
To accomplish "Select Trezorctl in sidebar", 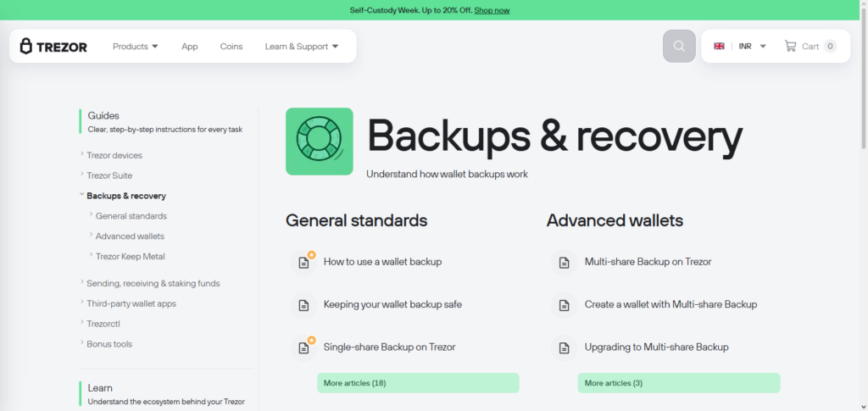I will [103, 324].
